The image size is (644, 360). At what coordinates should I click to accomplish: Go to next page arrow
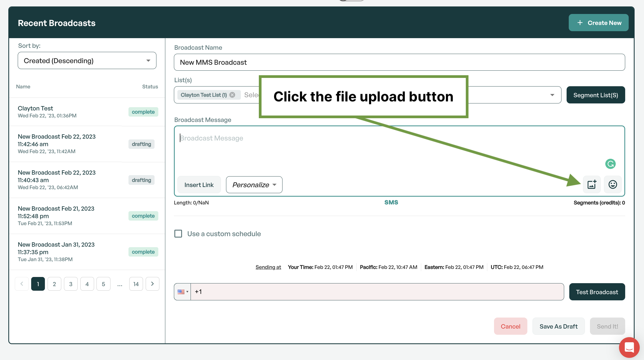pyautogui.click(x=152, y=284)
